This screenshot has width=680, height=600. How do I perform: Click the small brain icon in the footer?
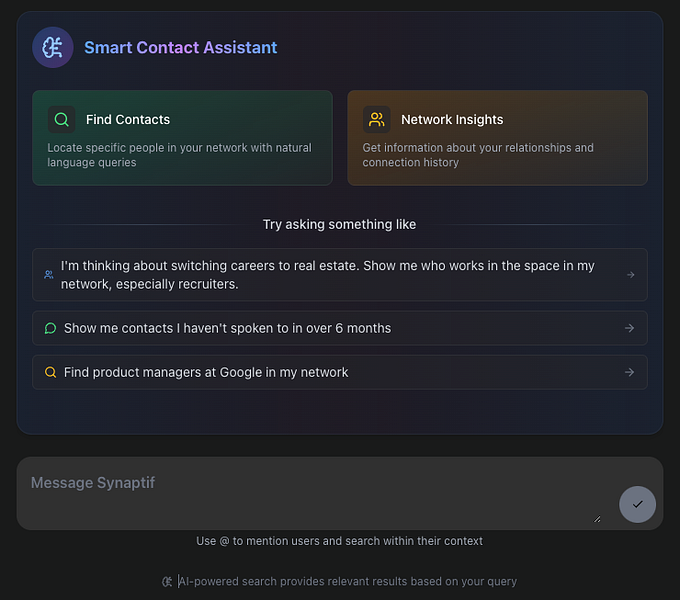coord(167,581)
